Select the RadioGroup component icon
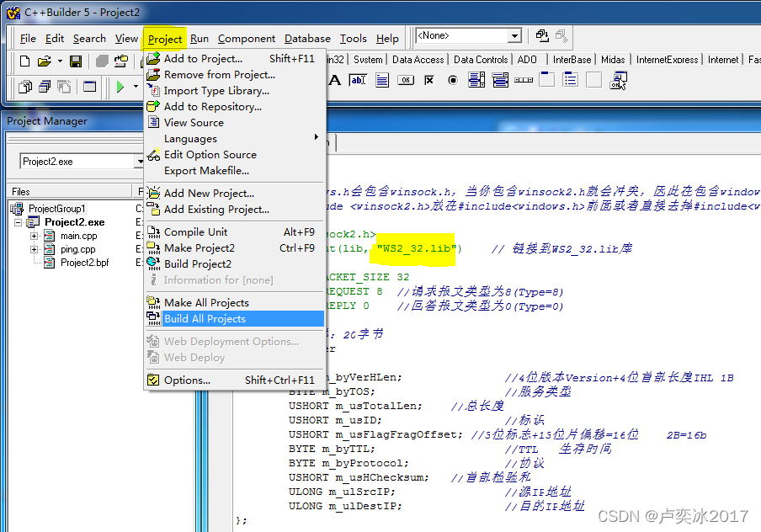This screenshot has height=532, width=761. (571, 79)
